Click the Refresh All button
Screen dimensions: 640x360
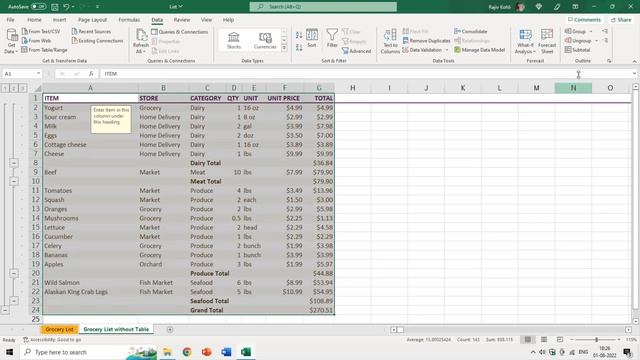coord(141,41)
